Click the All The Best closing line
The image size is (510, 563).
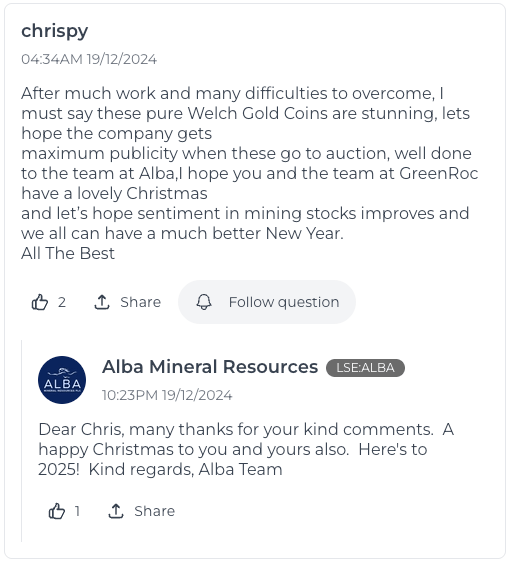68,253
